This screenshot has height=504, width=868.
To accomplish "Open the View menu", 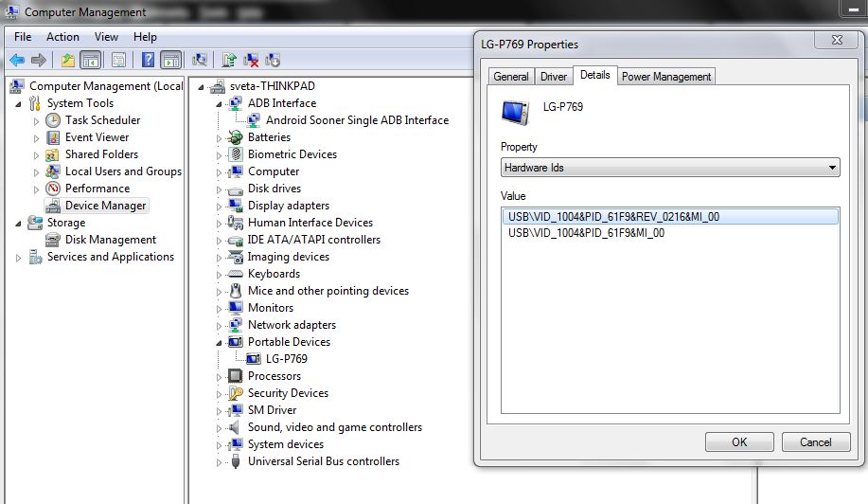I will point(106,37).
